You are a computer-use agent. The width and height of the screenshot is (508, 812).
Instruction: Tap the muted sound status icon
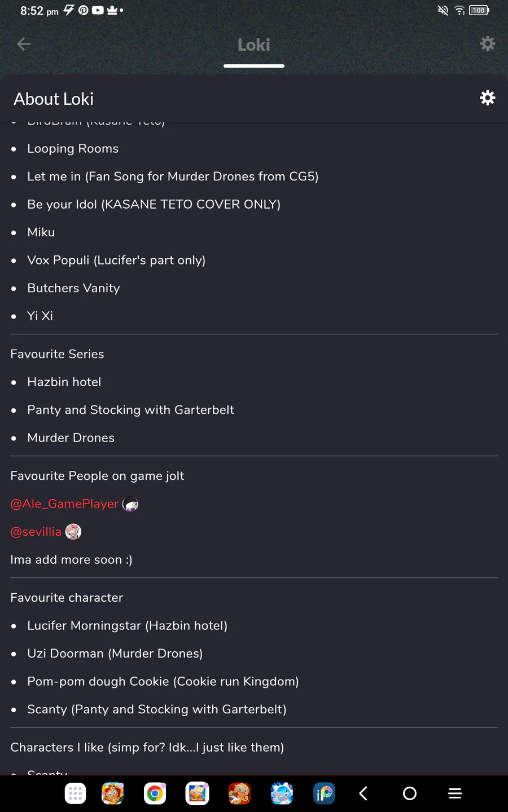tap(443, 10)
